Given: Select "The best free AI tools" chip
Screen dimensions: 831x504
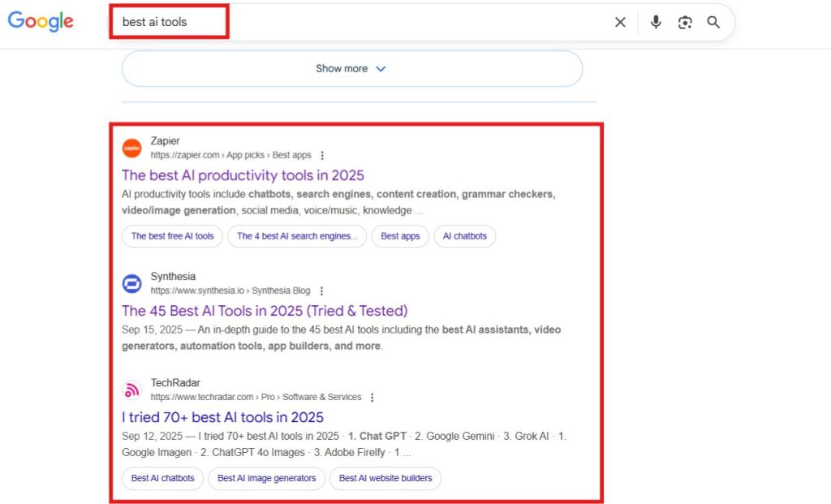Looking at the screenshot, I should [173, 236].
